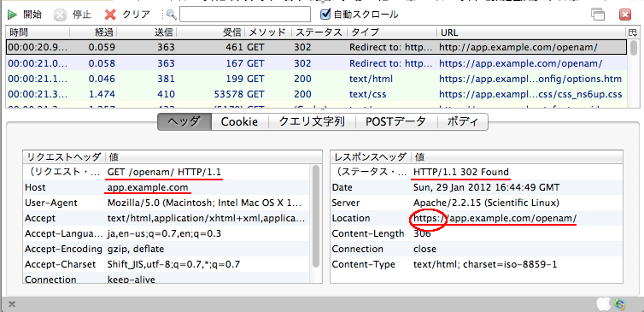This screenshot has height=312, width=644.
Task: Sort by the タイプ column header
Action: tap(392, 32)
